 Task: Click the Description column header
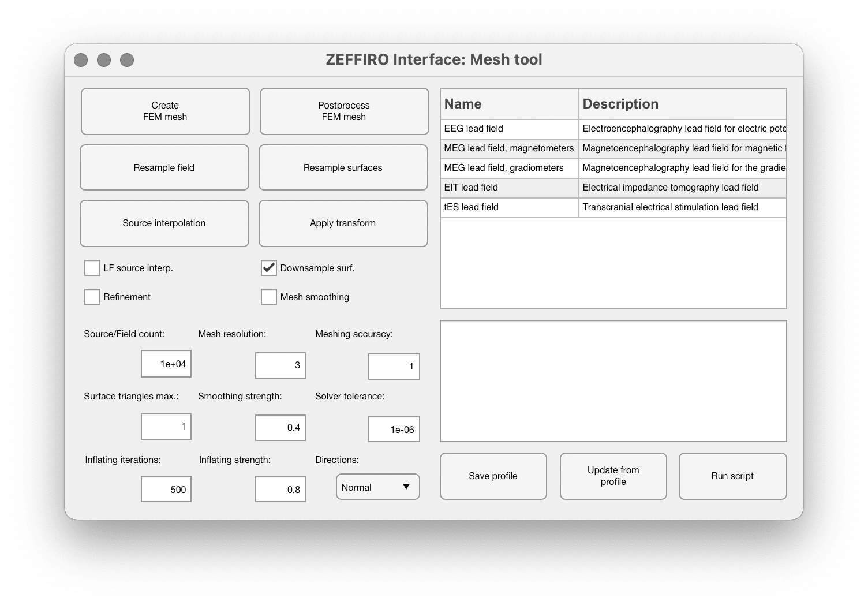click(683, 104)
